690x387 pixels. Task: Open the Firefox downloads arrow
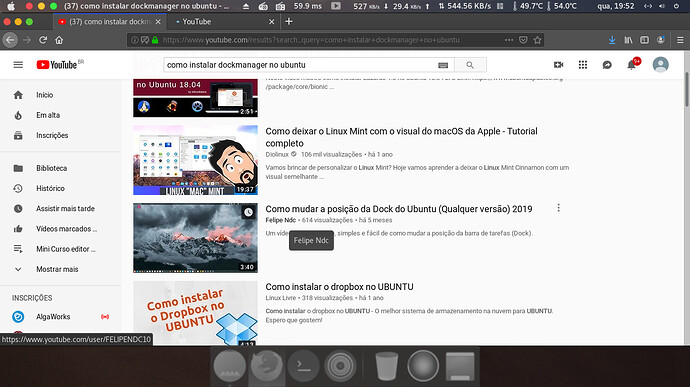(x=612, y=40)
